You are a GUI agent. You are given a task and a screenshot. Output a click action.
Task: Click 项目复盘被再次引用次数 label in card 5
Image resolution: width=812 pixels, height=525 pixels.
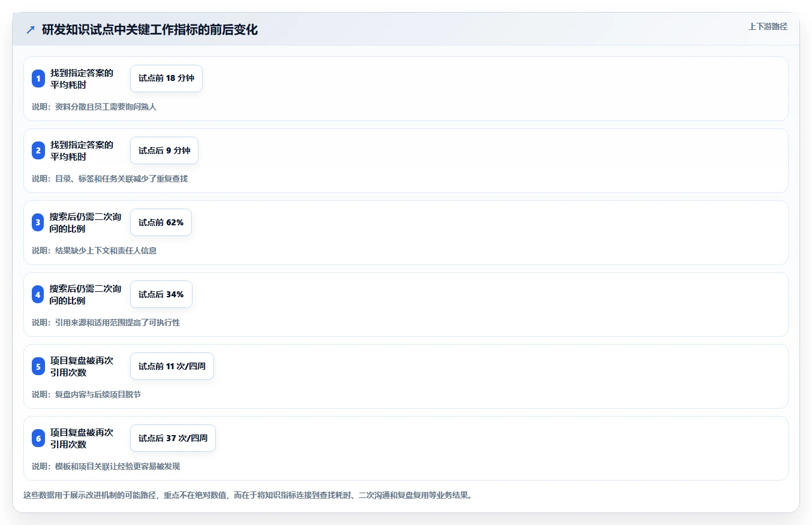coord(82,366)
